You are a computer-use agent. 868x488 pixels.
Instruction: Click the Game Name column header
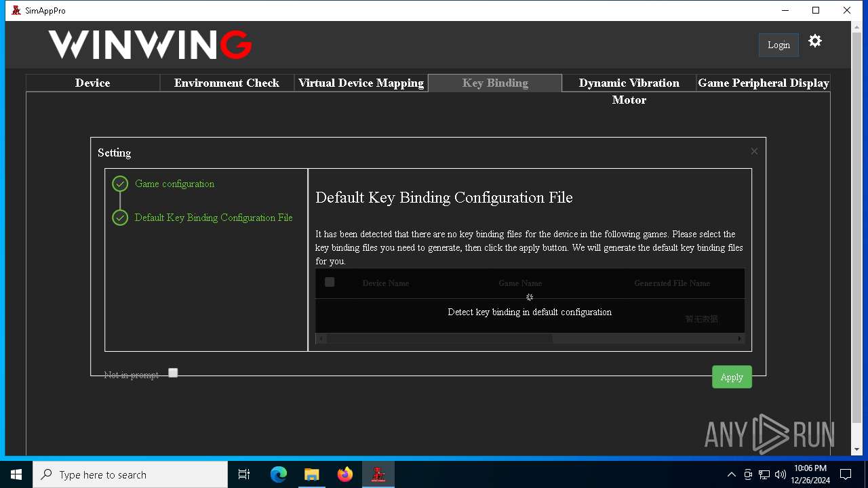tap(520, 283)
